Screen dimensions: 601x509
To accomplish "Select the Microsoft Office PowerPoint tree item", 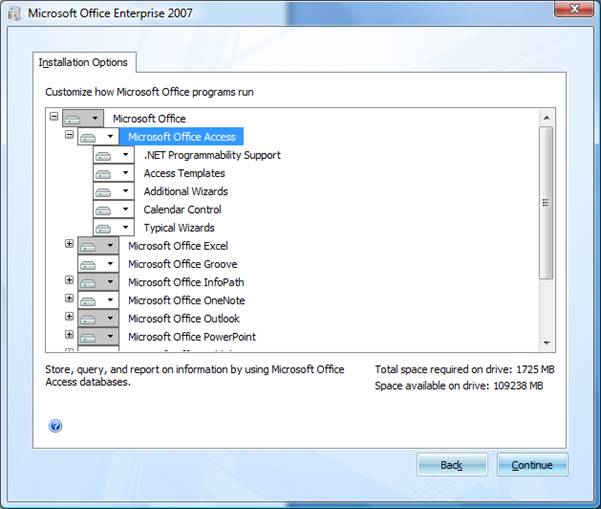I will click(192, 337).
